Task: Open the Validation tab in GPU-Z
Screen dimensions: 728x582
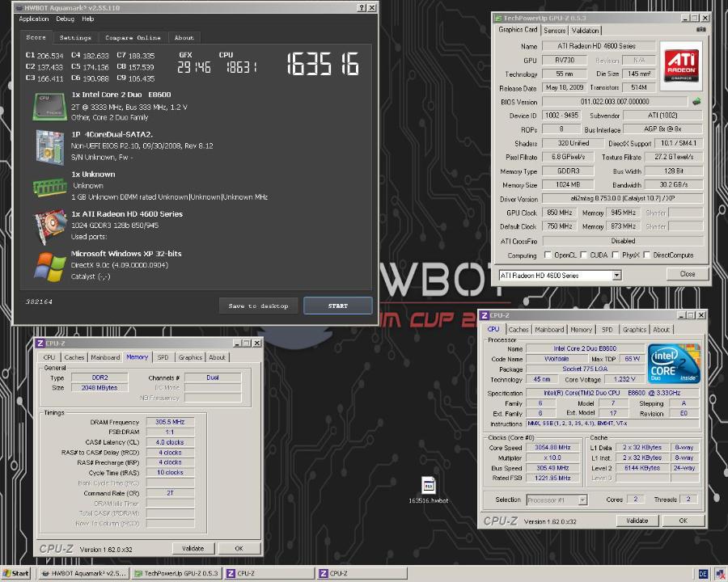Action: 585,31
